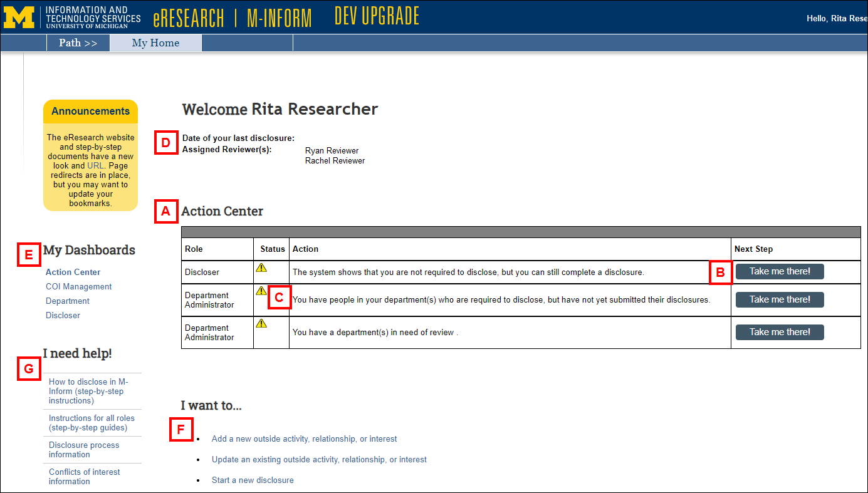This screenshot has height=493, width=868.
Task: Open the URL link in Announcements
Action: pos(95,165)
